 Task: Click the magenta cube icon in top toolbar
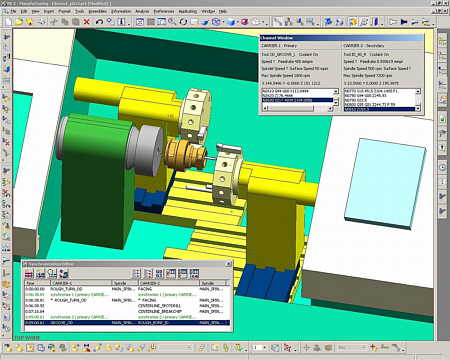(x=244, y=22)
